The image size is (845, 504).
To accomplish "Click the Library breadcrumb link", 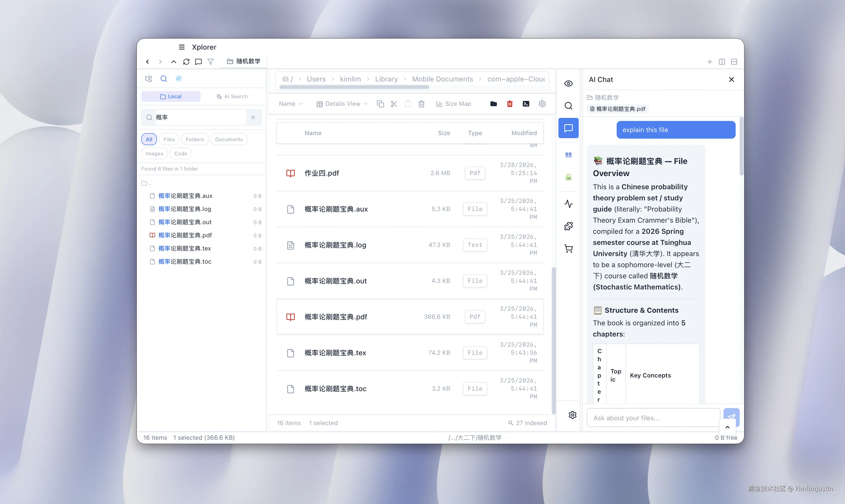I will click(386, 79).
